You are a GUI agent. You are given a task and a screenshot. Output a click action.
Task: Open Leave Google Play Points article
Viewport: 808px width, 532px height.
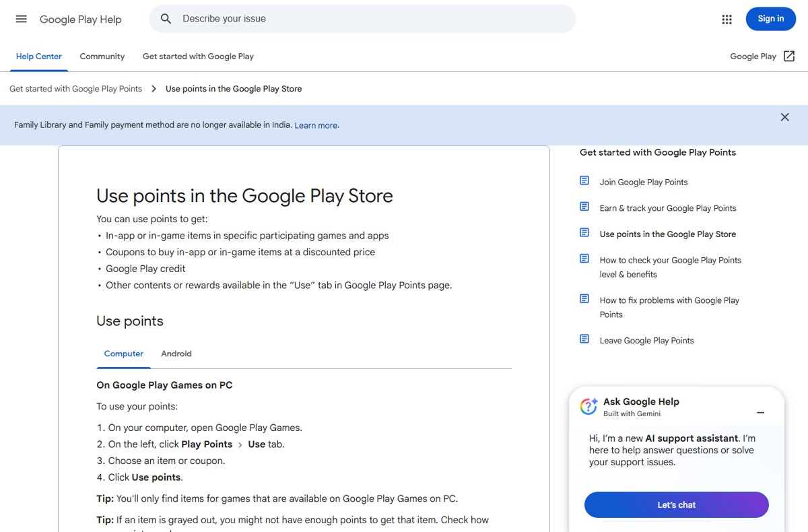click(x=646, y=341)
